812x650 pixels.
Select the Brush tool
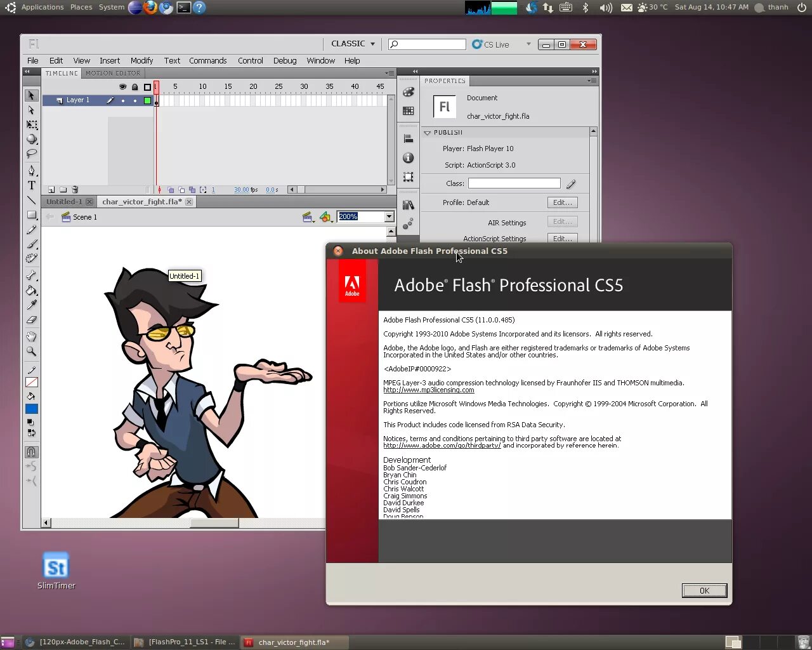[x=31, y=244]
